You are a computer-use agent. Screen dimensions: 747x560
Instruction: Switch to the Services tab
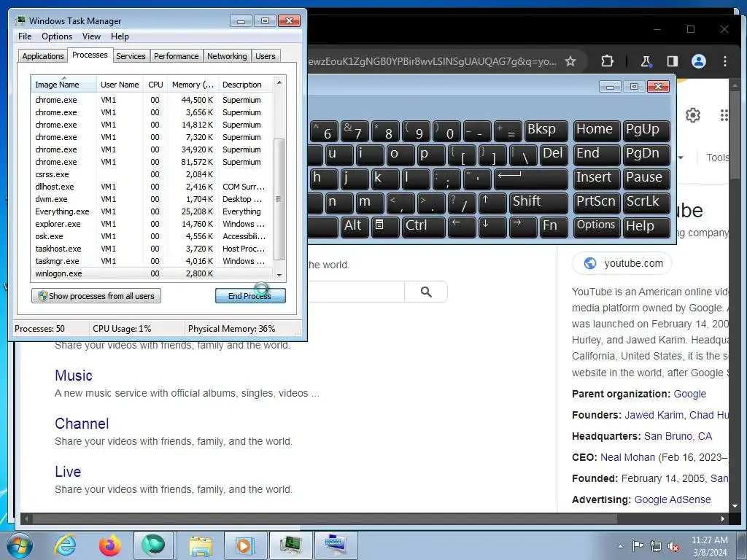tap(131, 56)
